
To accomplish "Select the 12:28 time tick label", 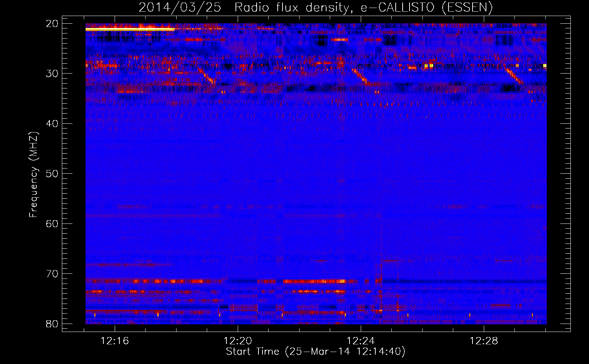I will click(484, 341).
